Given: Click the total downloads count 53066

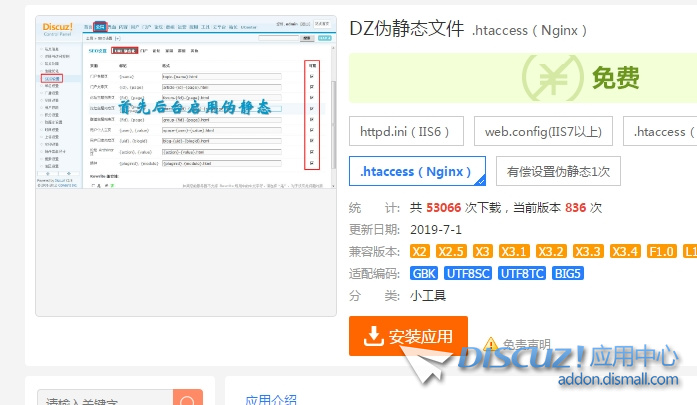Looking at the screenshot, I should [x=443, y=208].
